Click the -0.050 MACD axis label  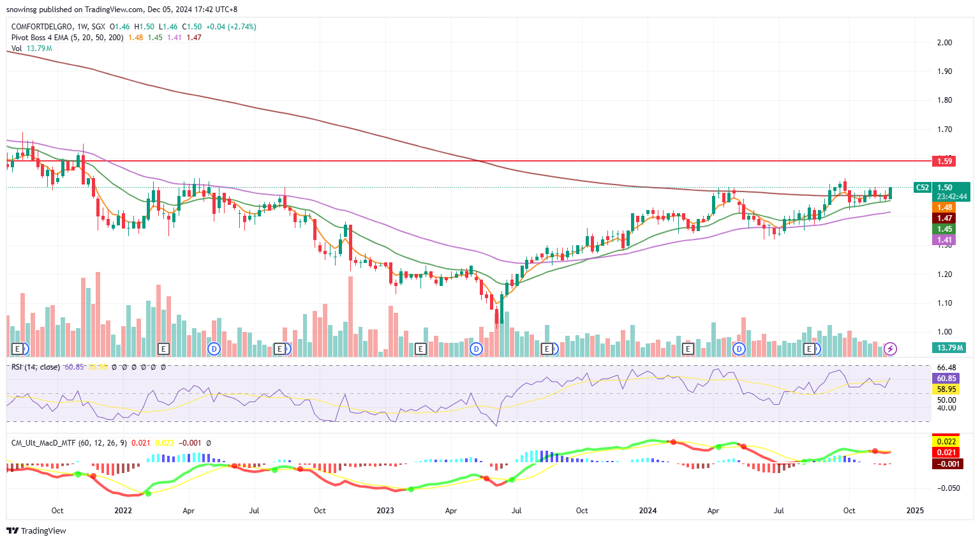(948, 488)
